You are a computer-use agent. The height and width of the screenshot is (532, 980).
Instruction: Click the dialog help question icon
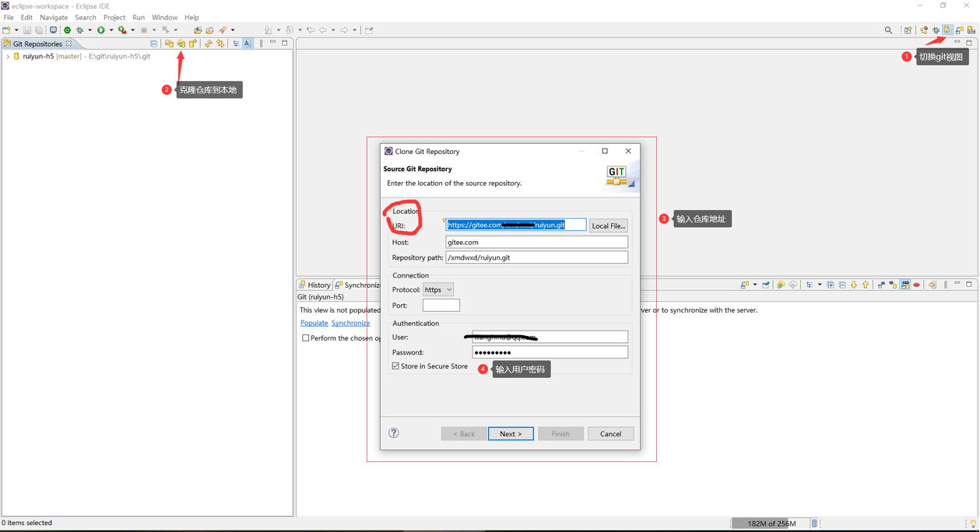[x=394, y=433]
